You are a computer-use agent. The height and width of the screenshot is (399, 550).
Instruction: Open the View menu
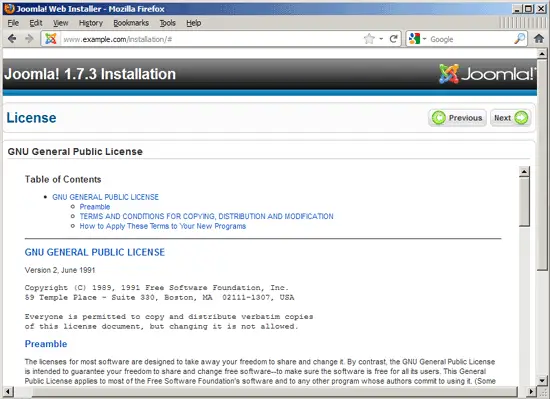tap(60, 23)
